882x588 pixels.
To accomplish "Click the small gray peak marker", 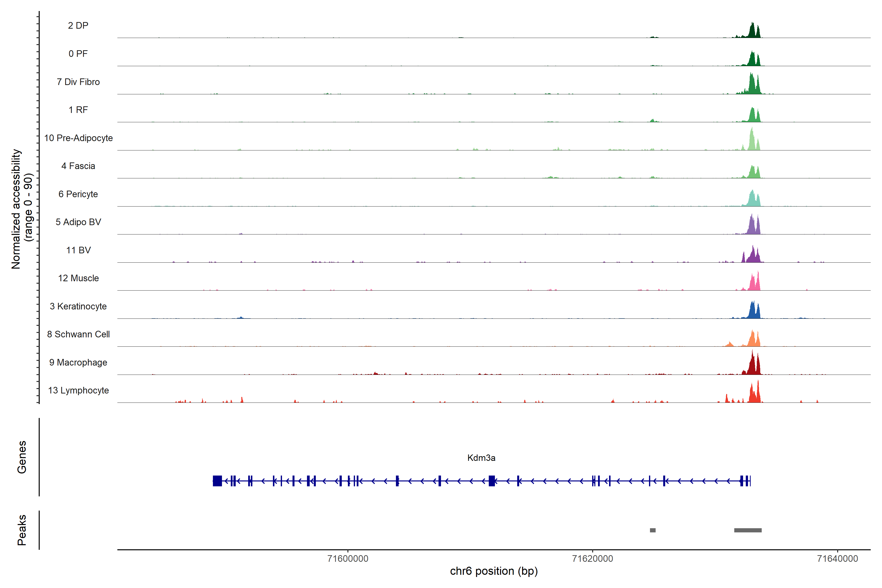I will 652,530.
